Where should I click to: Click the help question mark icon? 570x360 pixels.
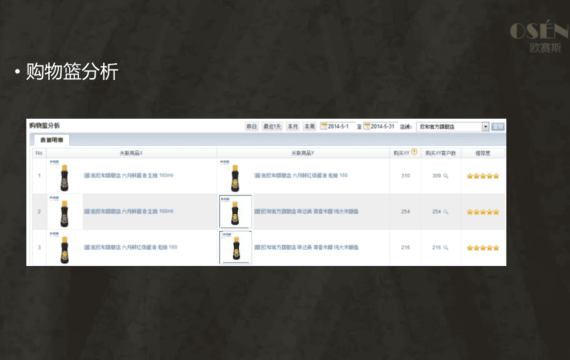414,152
